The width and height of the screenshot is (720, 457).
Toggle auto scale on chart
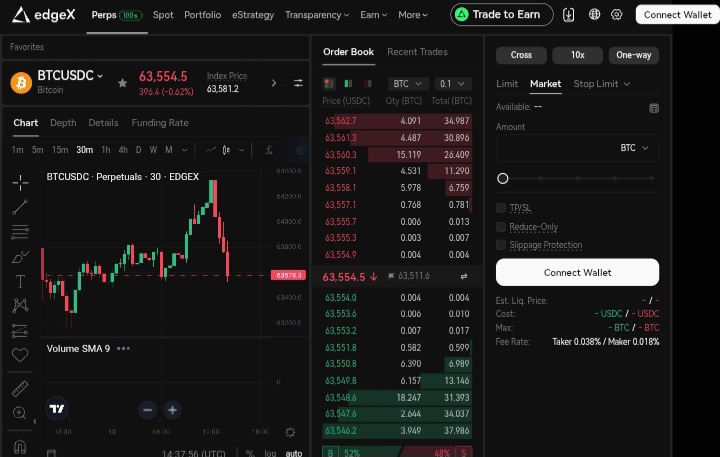(x=294, y=453)
